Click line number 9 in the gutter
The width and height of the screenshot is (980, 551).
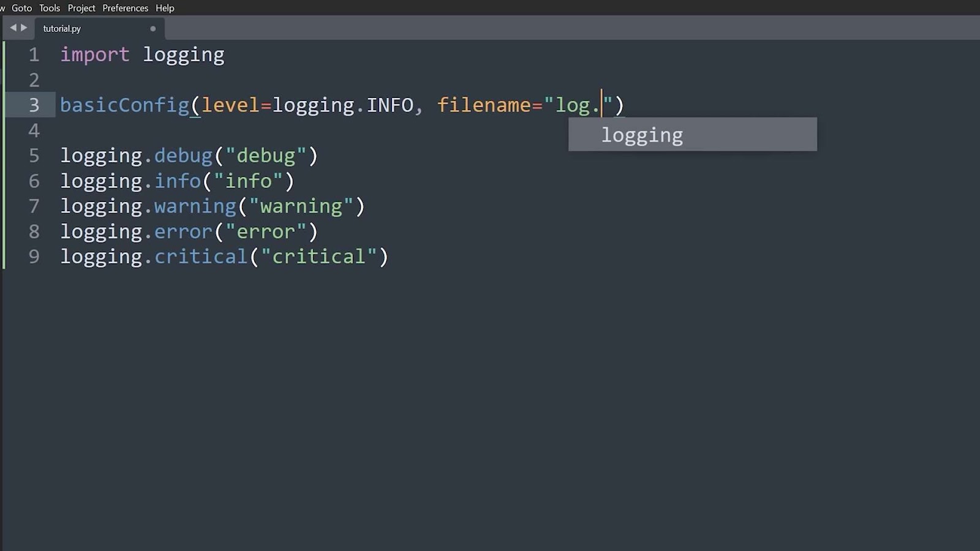(x=34, y=257)
